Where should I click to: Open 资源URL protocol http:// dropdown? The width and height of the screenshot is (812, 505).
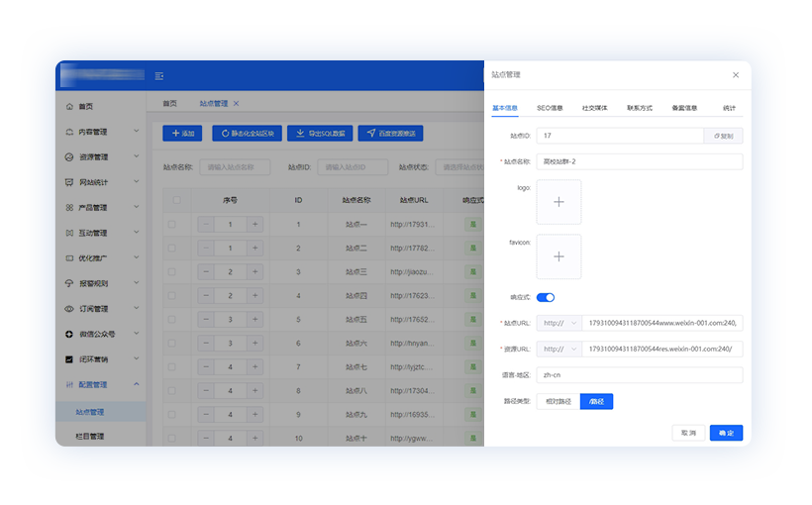559,350
